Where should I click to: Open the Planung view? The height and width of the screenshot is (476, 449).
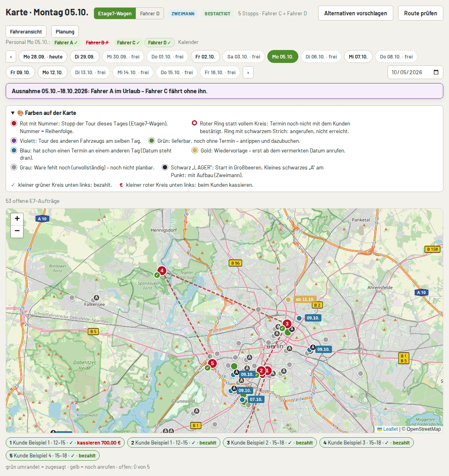[65, 31]
